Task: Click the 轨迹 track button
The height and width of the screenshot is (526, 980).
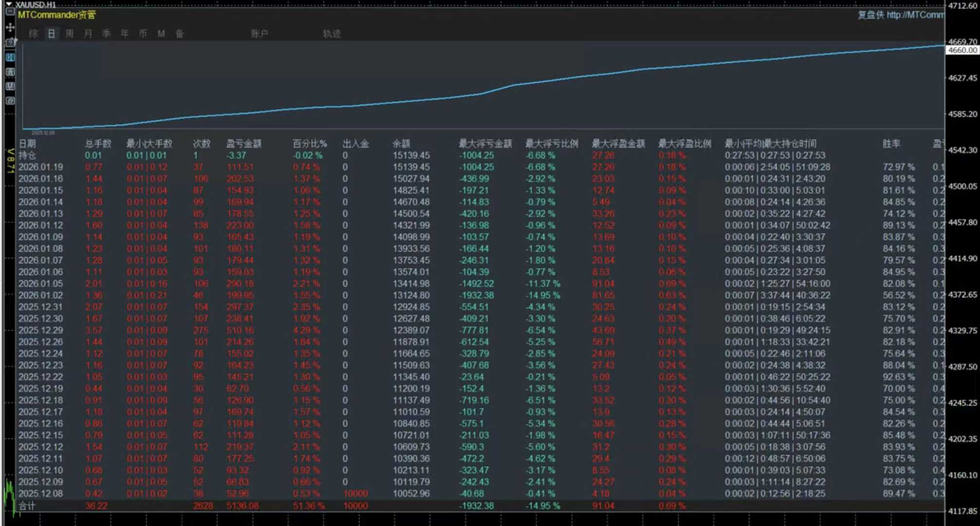Action: (x=332, y=34)
